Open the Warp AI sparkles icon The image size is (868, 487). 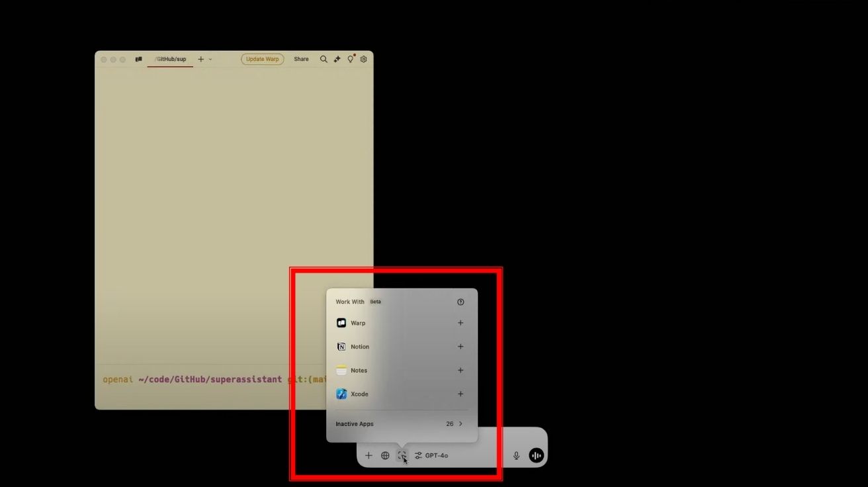(x=337, y=59)
